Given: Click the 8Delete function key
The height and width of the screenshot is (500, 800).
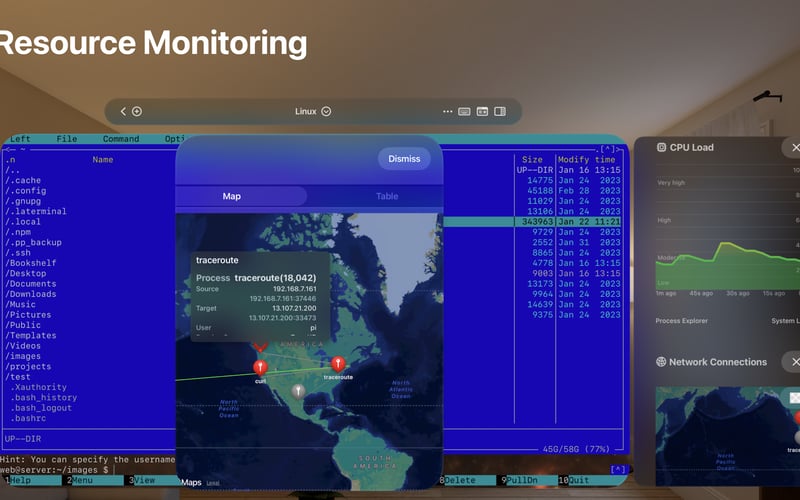Looking at the screenshot, I should pyautogui.click(x=467, y=480).
